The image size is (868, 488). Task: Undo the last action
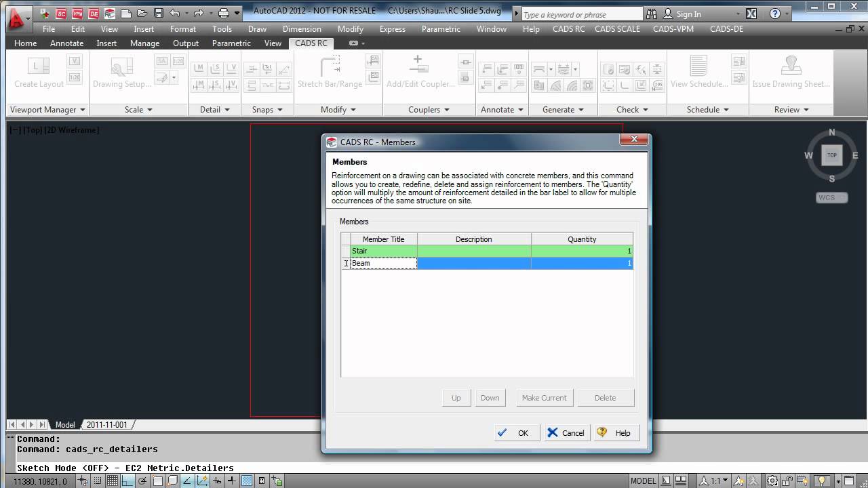click(x=175, y=13)
